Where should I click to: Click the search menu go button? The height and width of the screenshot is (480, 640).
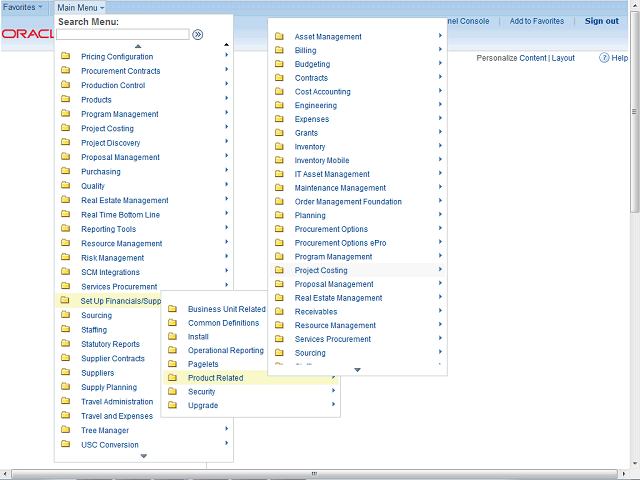198,35
